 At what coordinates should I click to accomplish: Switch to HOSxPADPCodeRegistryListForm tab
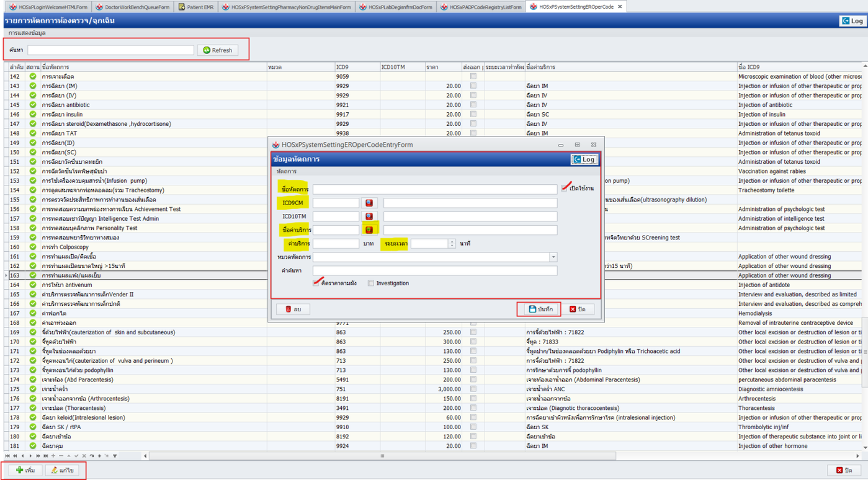tap(481, 7)
